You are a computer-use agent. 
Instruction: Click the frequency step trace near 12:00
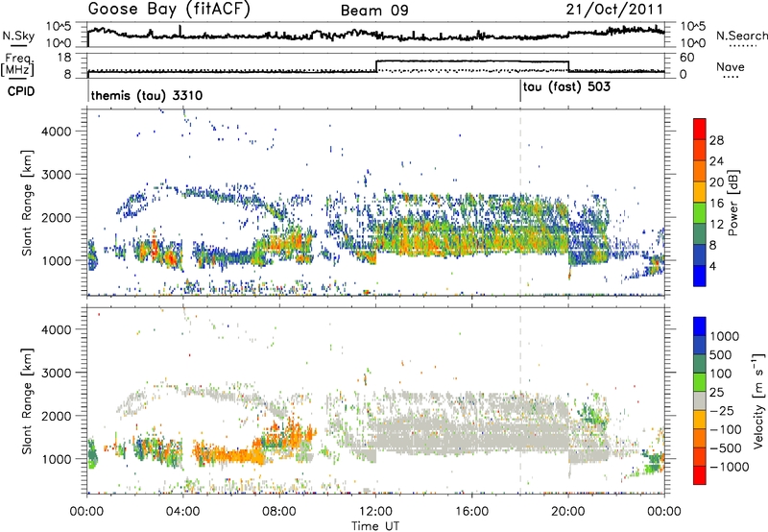pyautogui.click(x=376, y=66)
